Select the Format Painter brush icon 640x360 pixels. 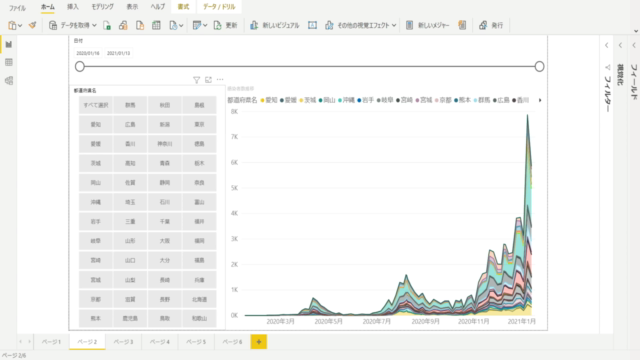point(32,25)
